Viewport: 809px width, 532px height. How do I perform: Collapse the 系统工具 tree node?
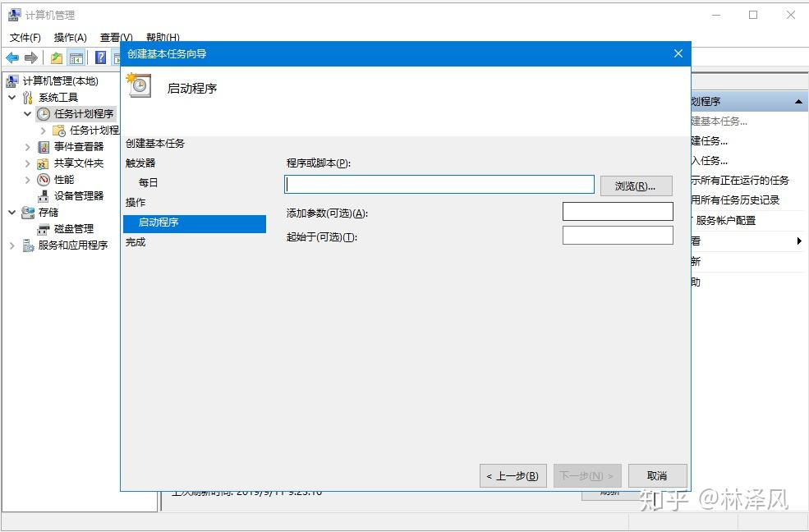11,98
